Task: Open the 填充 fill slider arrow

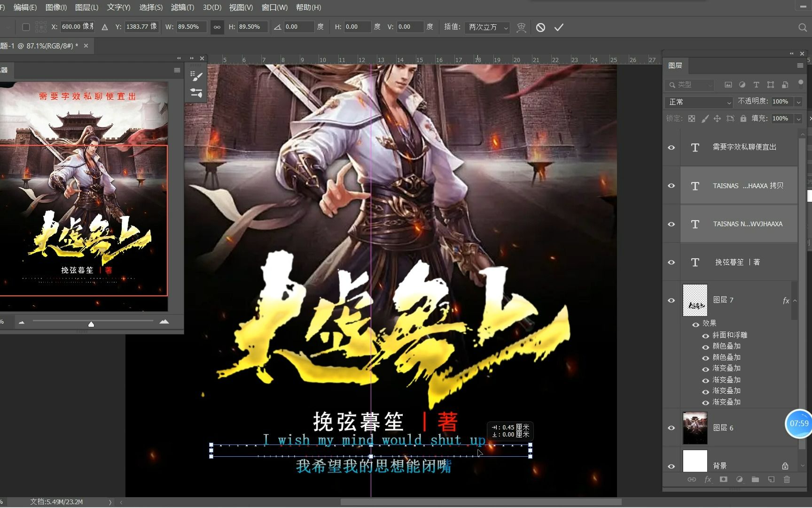Action: (798, 119)
